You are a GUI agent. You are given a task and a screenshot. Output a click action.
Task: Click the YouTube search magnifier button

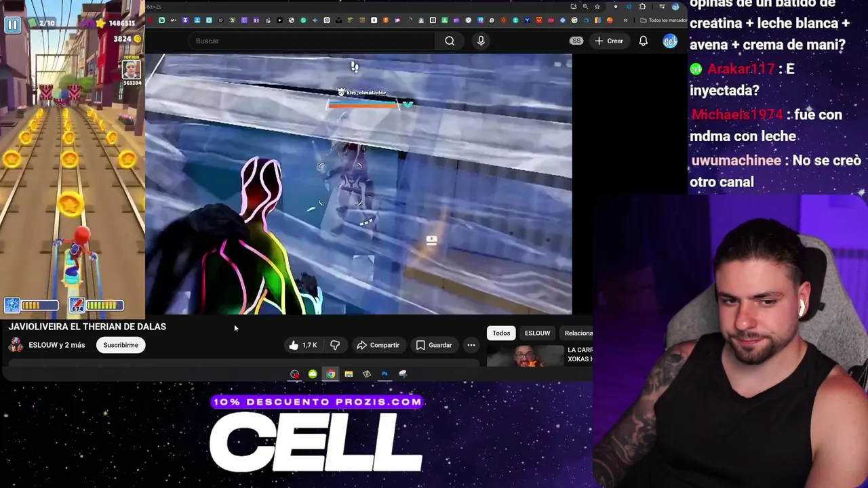click(x=450, y=41)
